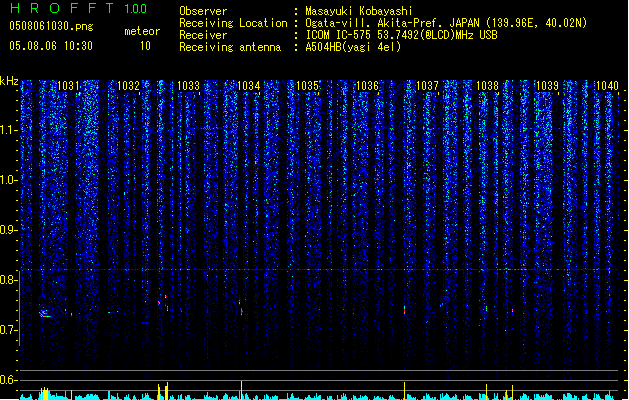
Task: Click the meteor count value 10
Action: (x=145, y=46)
